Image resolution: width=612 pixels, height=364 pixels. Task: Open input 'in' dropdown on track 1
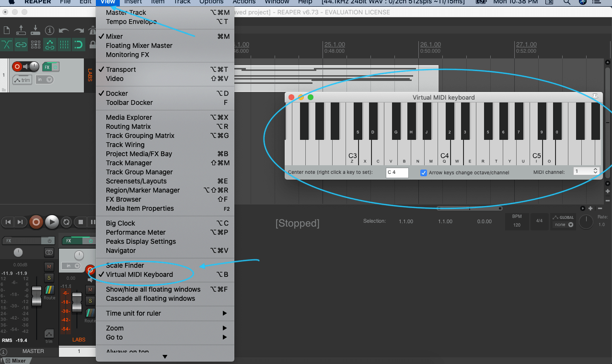coord(45,80)
